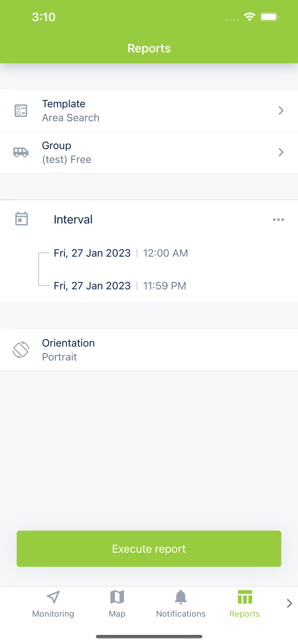
Task: Edit the 11:59 PM end time
Action: coord(164,286)
